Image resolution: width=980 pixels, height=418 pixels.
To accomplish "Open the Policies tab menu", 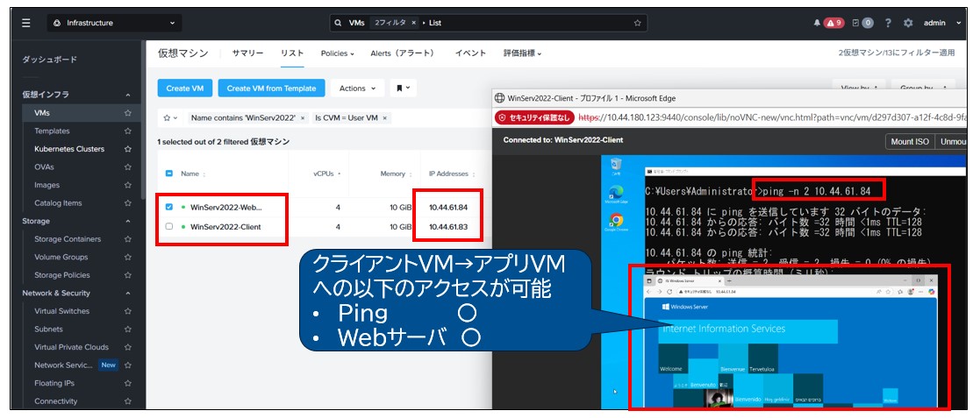I will coord(337,53).
